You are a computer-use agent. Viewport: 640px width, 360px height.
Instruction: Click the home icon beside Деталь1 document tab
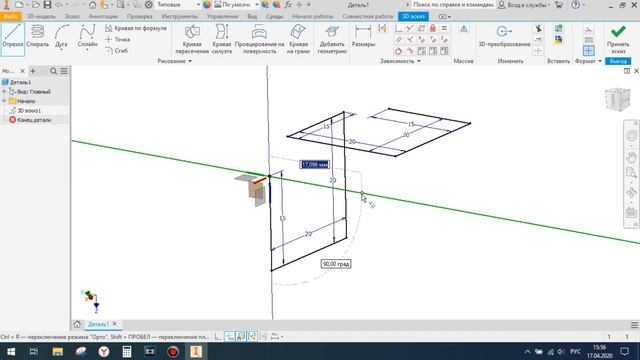click(x=77, y=324)
